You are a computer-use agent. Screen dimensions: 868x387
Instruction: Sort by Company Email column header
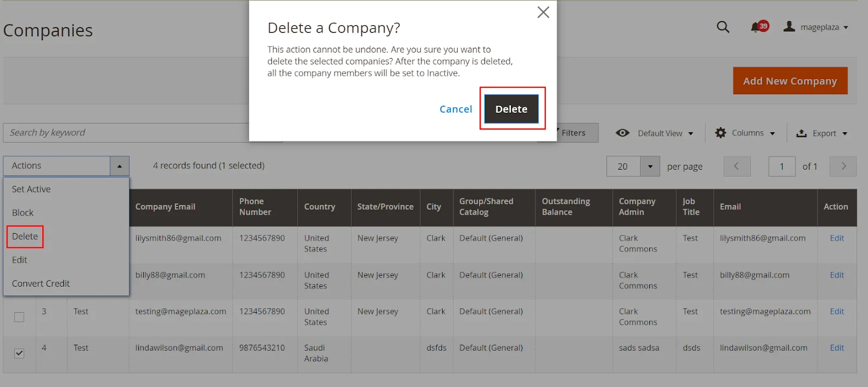tap(181, 207)
